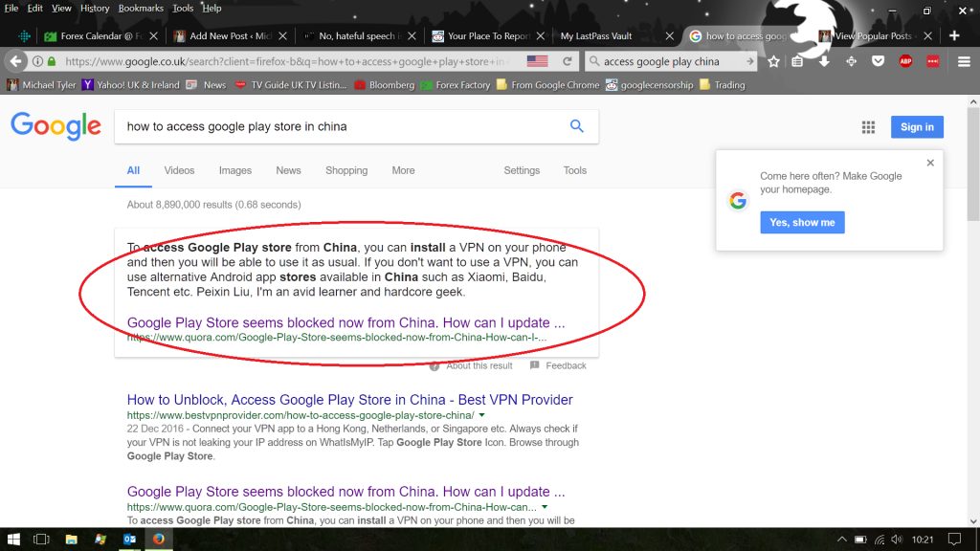
Task: Click the taskbar clock showing 10:21
Action: pos(922,540)
